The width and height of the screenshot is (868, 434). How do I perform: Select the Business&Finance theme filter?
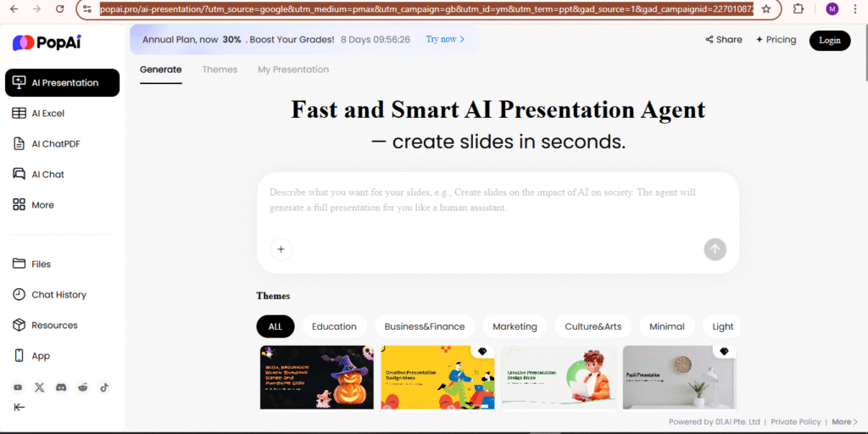pyautogui.click(x=425, y=326)
